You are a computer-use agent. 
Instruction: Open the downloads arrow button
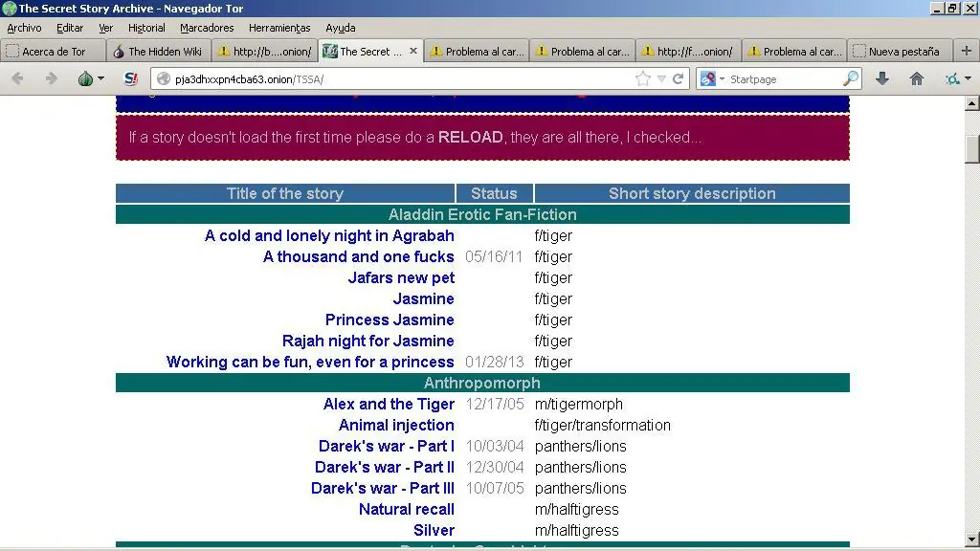(881, 78)
